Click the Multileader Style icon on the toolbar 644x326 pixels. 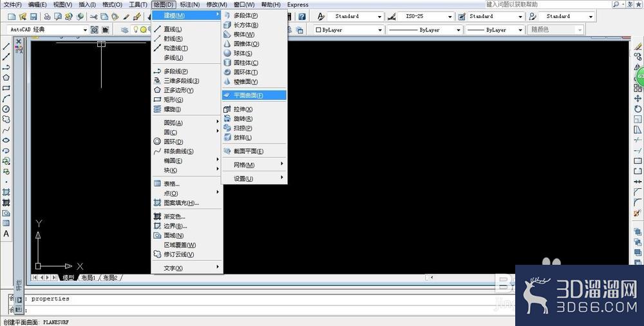point(533,17)
